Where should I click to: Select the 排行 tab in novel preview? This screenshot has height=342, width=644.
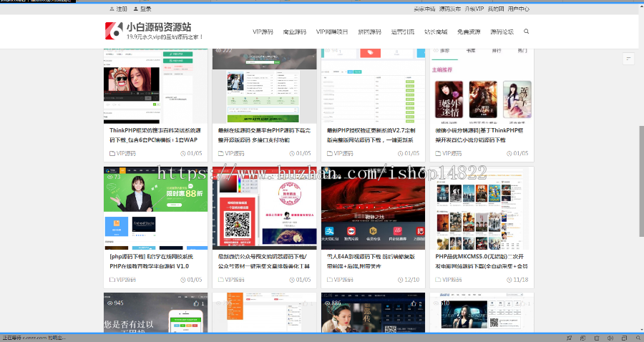point(497,51)
